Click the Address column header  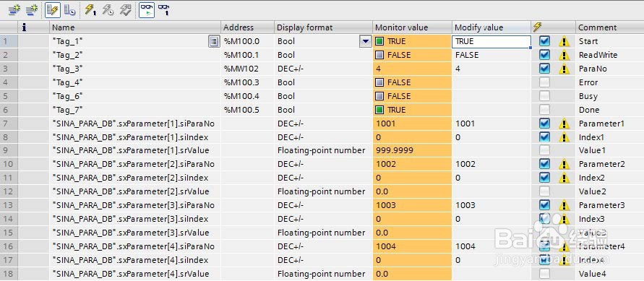tap(248, 27)
